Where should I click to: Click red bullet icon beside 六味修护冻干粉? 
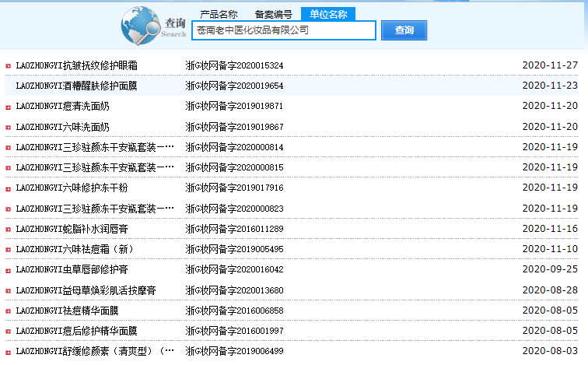point(8,188)
